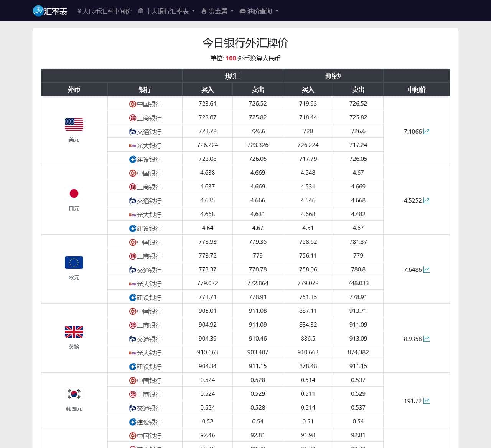This screenshot has width=491, height=448.
Task: Click the 单位: 100 外币换算人民币 subtitle
Action: tap(245, 58)
